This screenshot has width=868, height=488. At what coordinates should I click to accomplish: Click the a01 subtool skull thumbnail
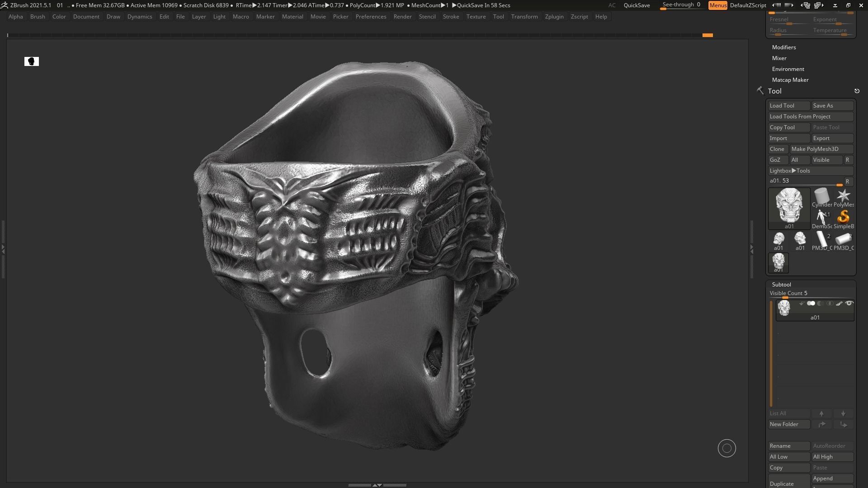coord(784,308)
